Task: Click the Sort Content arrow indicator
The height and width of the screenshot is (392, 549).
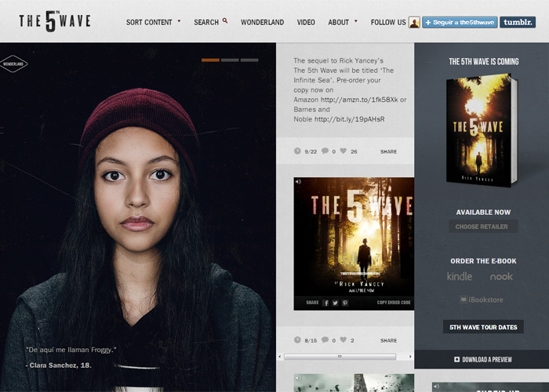Action: [179, 21]
